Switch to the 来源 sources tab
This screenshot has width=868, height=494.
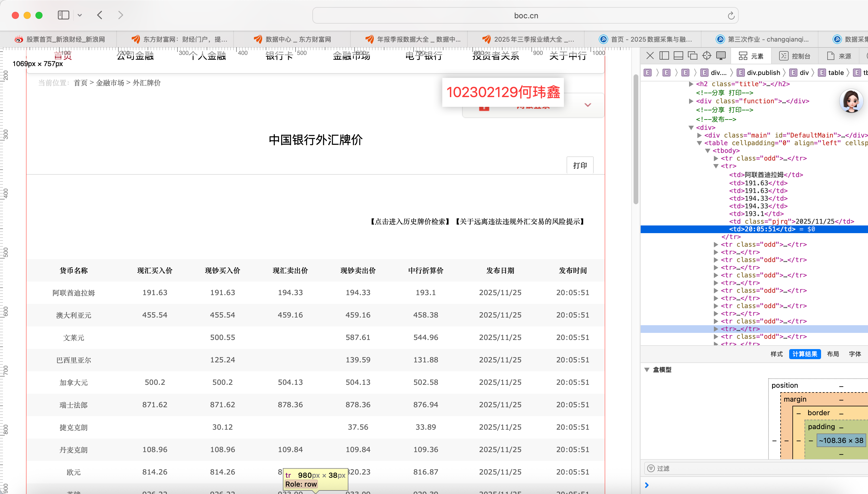tap(839, 56)
